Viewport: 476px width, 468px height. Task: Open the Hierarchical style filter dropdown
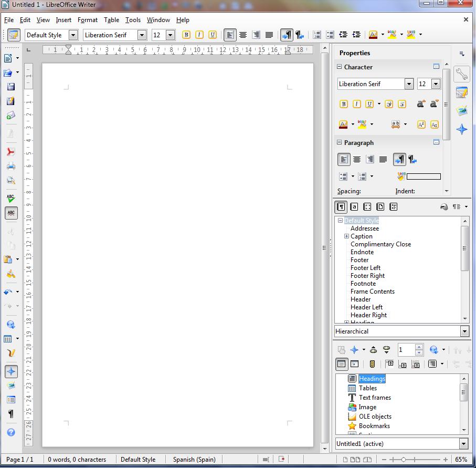tap(464, 331)
